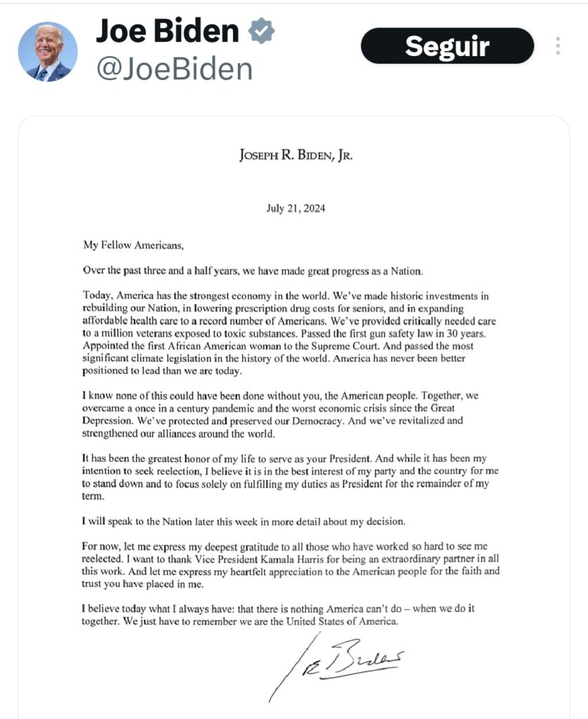Click the Joseph R. Biden, Jr. letterhead
This screenshot has height=719, width=588.
[x=295, y=156]
